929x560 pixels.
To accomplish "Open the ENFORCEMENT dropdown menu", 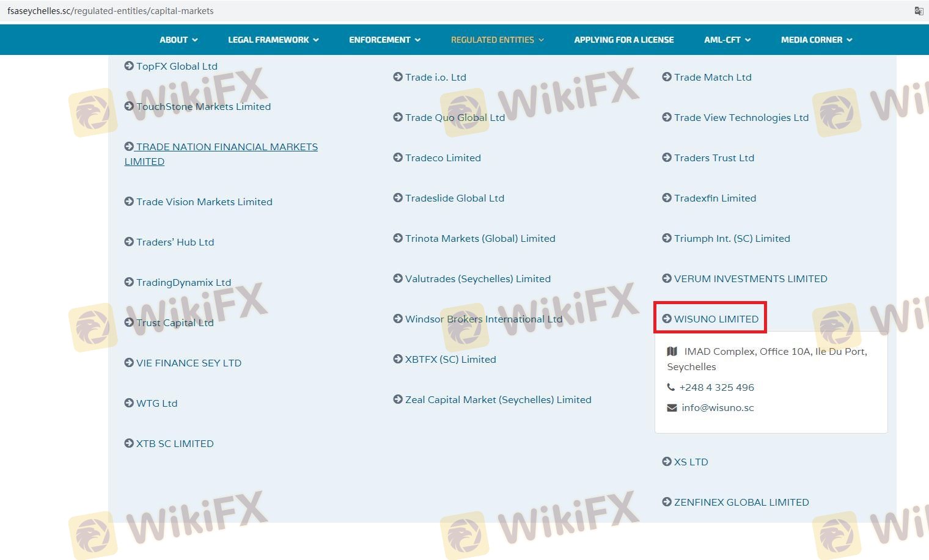I will (x=384, y=40).
